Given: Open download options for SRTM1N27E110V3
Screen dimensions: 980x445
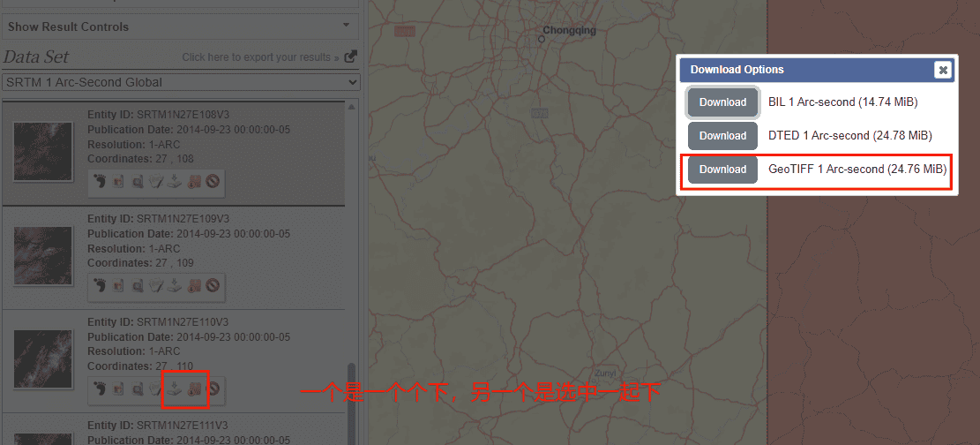Looking at the screenshot, I should click(176, 388).
